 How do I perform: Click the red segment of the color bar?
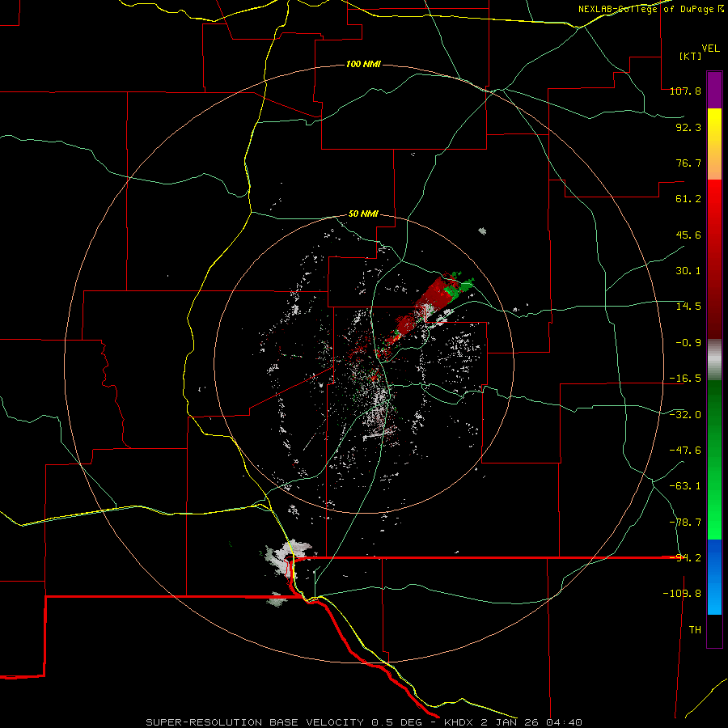[x=714, y=259]
